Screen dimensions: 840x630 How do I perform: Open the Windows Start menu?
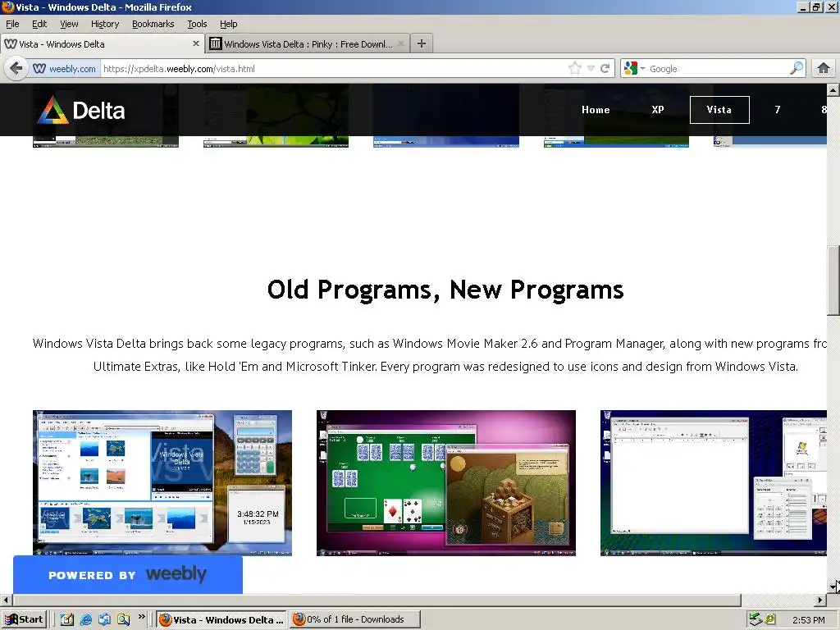coord(24,619)
